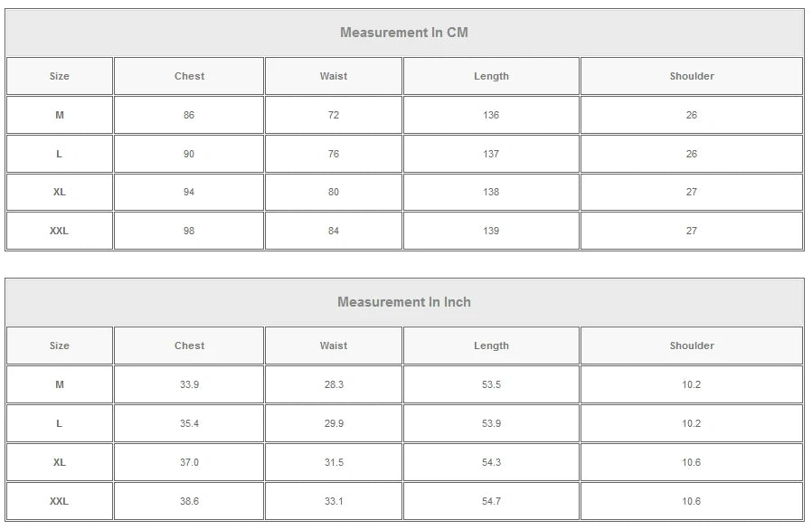Select the XXL shoulder cell in the CM table

pos(692,231)
